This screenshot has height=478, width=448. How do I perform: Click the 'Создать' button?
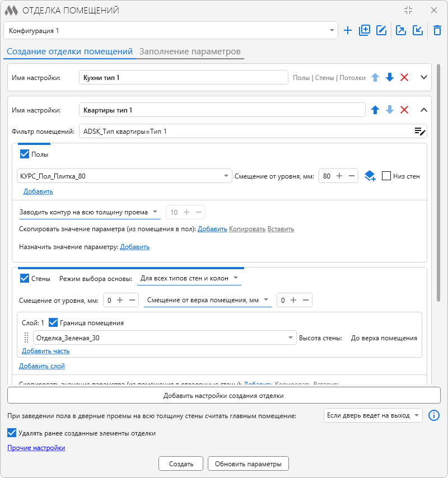181,463
